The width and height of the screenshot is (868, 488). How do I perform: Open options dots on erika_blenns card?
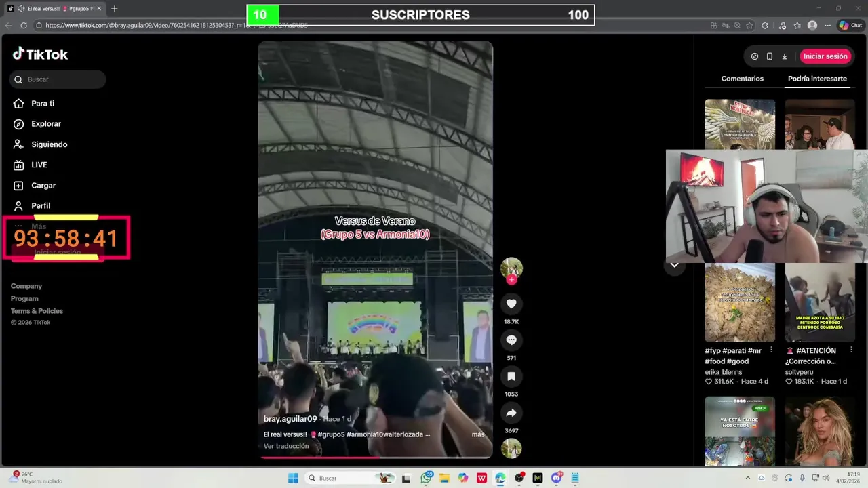pos(771,350)
